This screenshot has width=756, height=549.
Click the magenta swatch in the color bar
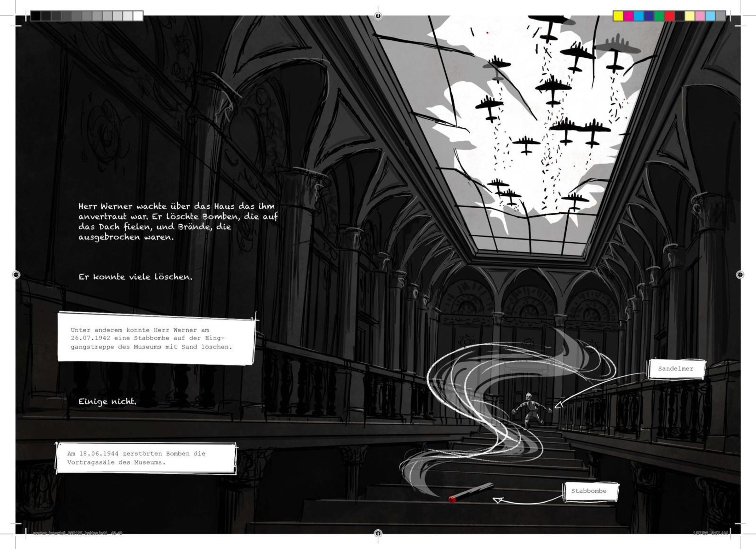(629, 16)
